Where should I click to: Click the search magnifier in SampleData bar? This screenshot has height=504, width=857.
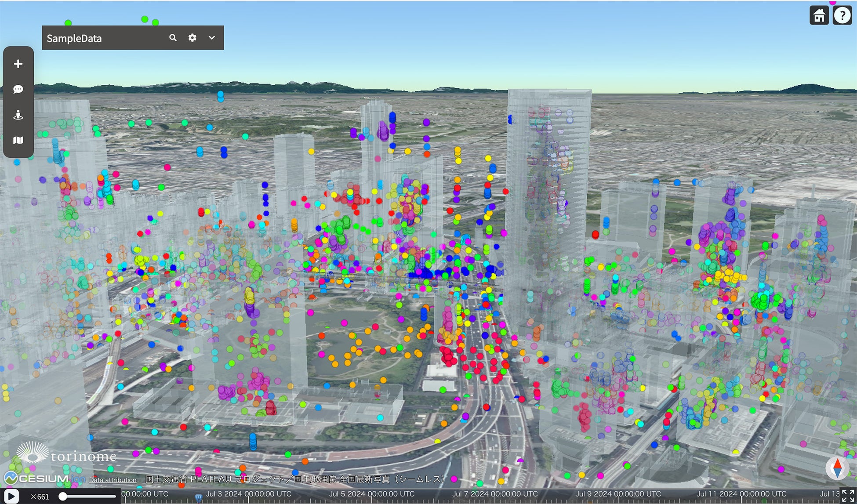(173, 38)
